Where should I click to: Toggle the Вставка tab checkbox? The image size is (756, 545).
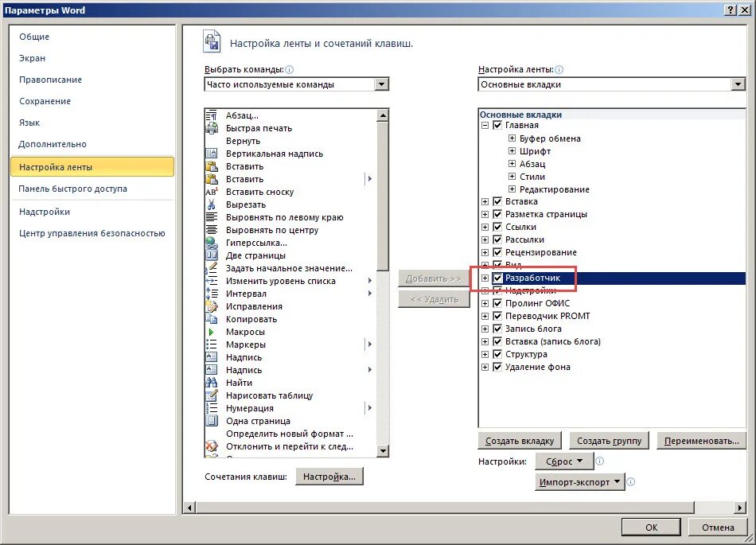click(x=497, y=201)
